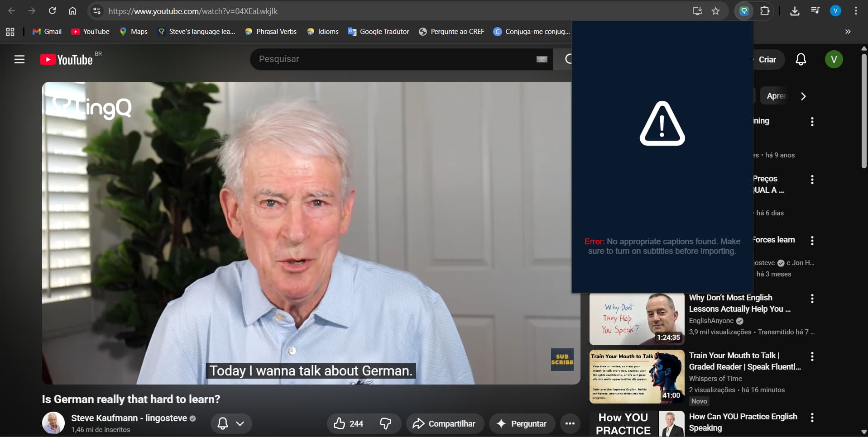This screenshot has height=437, width=868.
Task: Open the Google Tradutor bookmark
Action: coord(378,32)
